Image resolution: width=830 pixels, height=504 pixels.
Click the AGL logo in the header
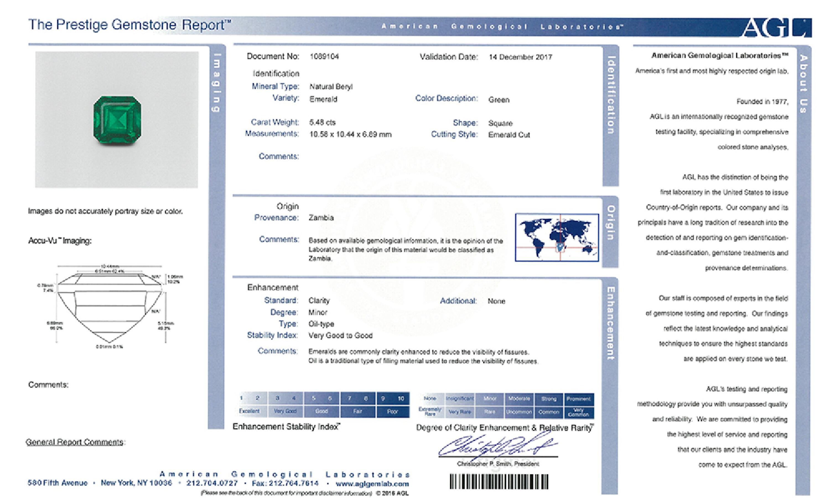776,27
